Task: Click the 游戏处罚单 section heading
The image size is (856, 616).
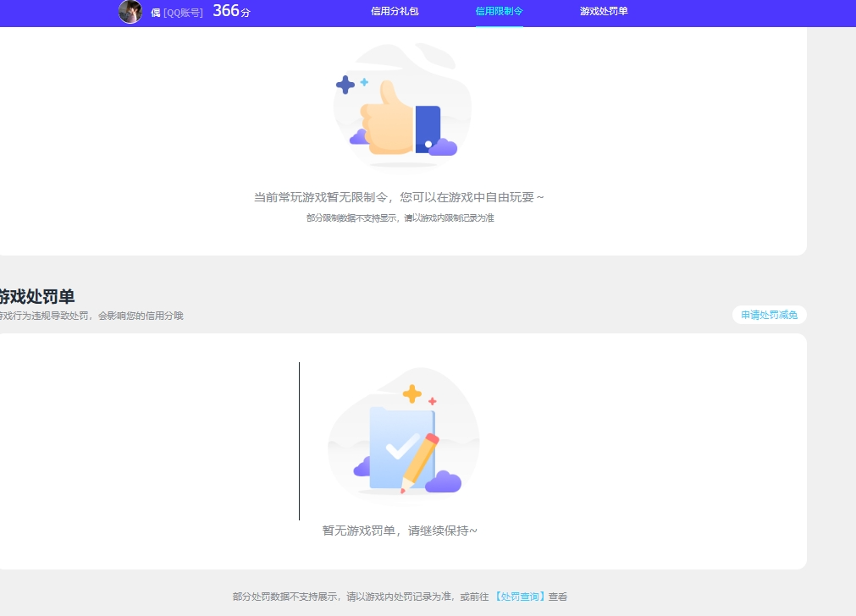Action: pyautogui.click(x=37, y=296)
